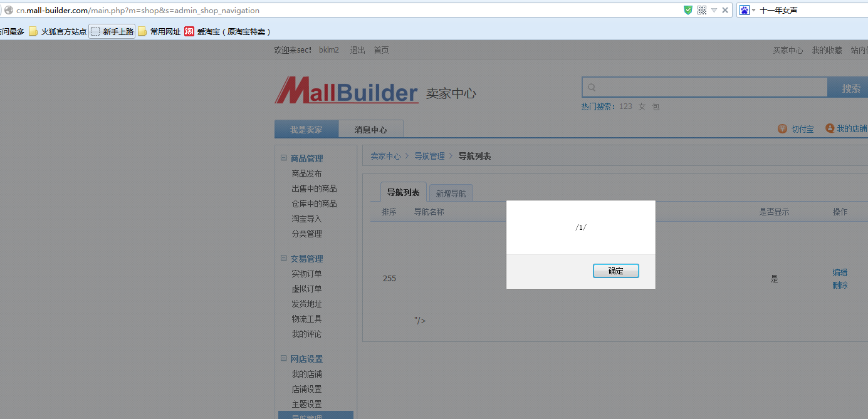The image size is (868, 419).
Task: Click the 删除 link for row 255
Action: 840,285
